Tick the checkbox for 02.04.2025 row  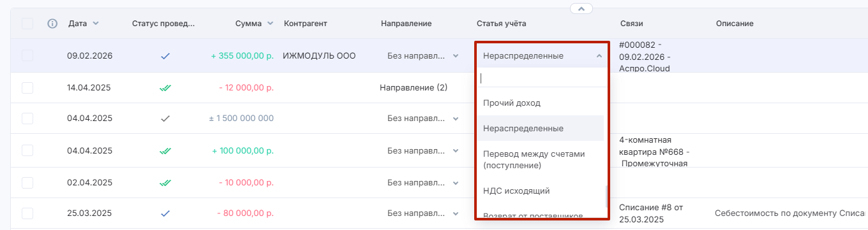(x=27, y=182)
